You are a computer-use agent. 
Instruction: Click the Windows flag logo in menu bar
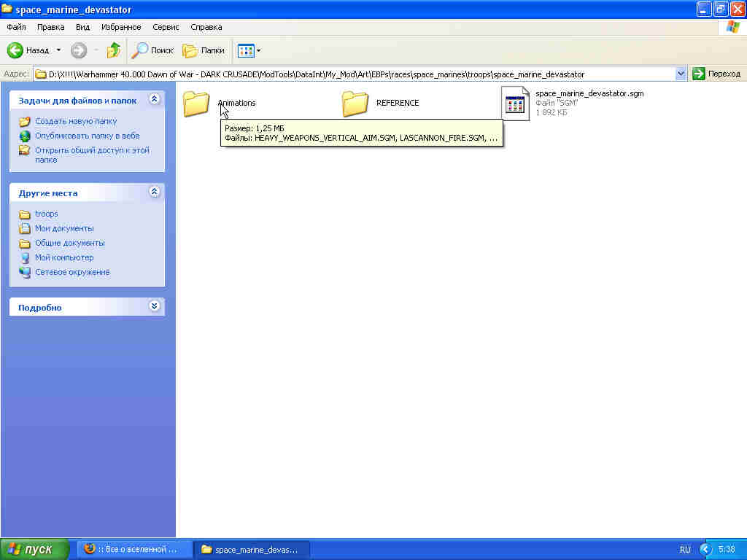click(x=732, y=27)
